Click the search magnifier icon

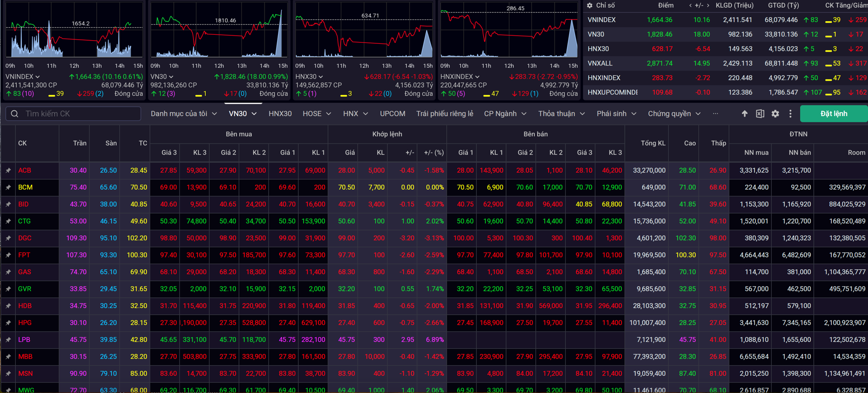point(14,114)
